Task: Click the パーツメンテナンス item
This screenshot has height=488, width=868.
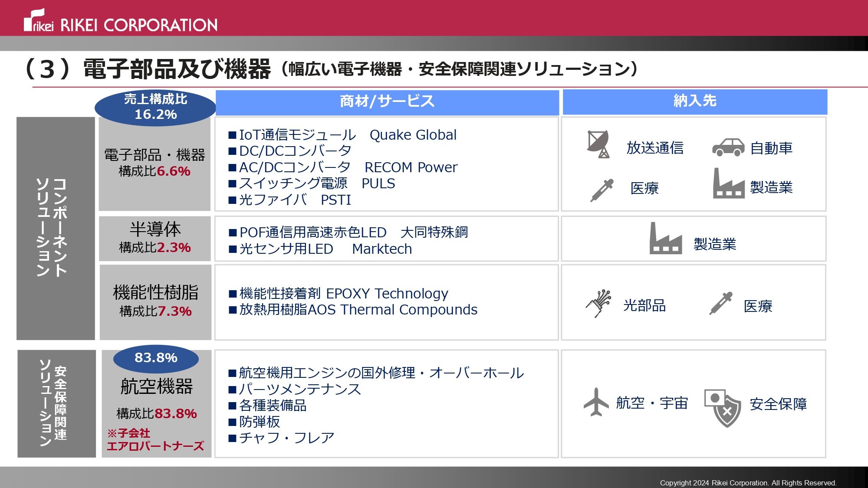Action: point(295,389)
